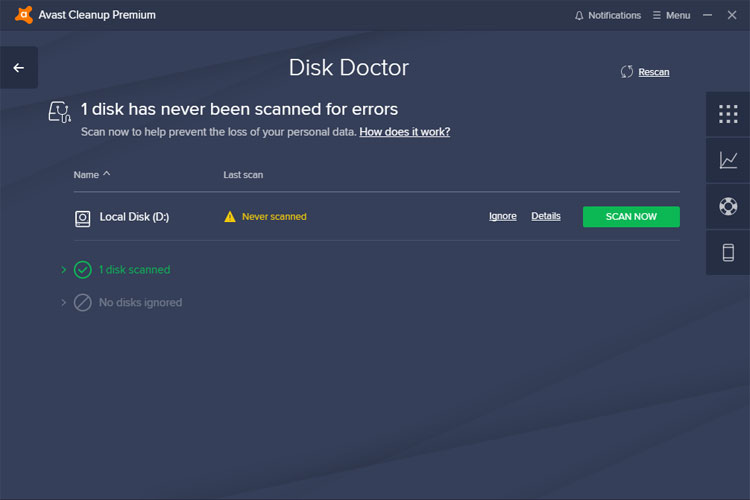Open the hamburger Menu
The width and height of the screenshot is (750, 500).
coord(672,15)
